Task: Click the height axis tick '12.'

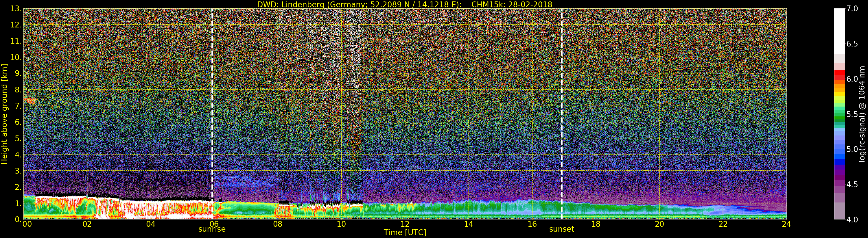Action: click(x=16, y=25)
